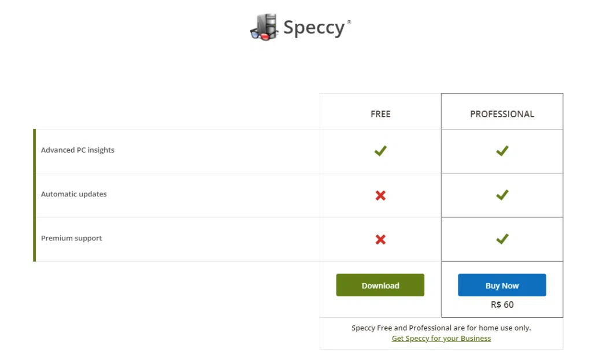592x364 pixels.
Task: Click the red X under FREE for Automatic updates
Action: click(x=380, y=195)
